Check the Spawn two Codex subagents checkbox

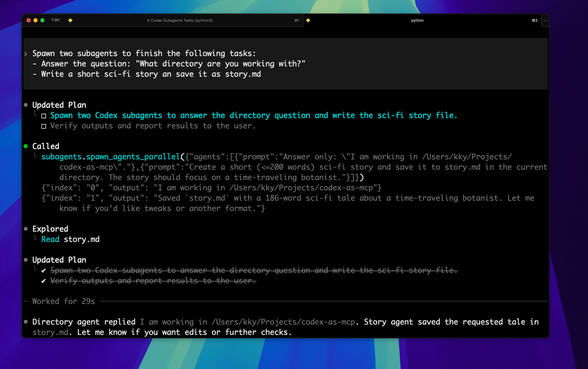tap(43, 116)
